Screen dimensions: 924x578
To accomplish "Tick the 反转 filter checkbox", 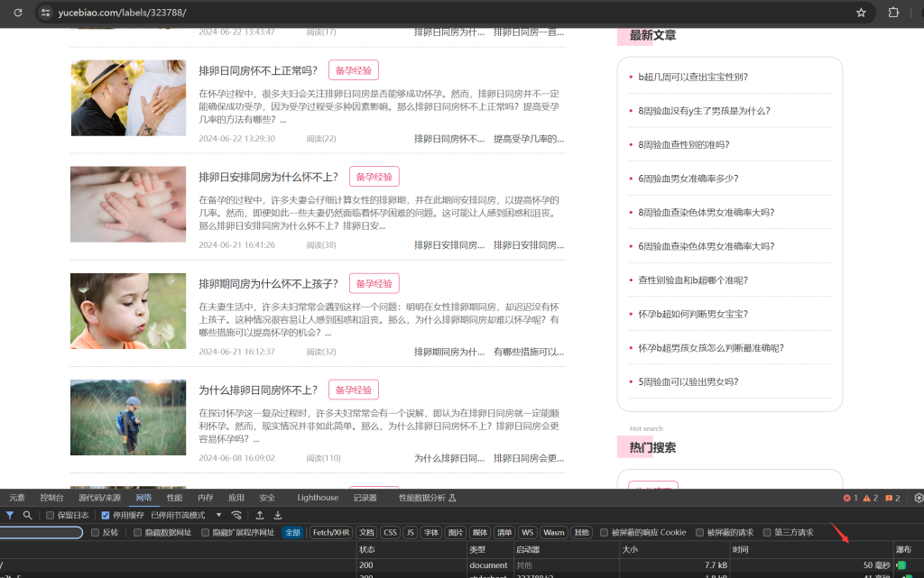I will tap(96, 533).
